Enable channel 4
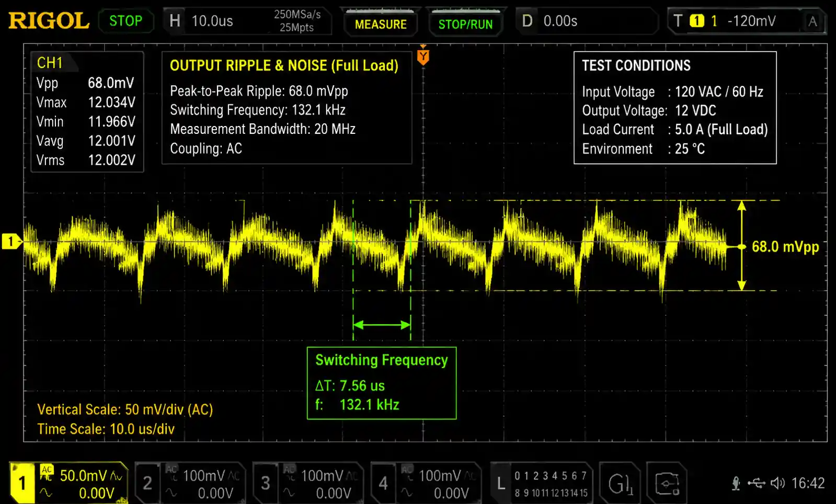The height and width of the screenshot is (504, 836). click(x=426, y=484)
